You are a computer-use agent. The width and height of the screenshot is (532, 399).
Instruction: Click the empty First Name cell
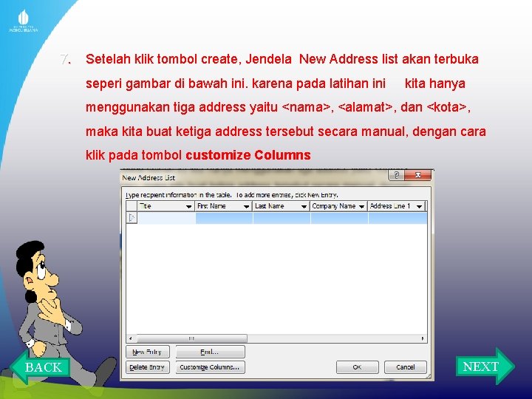[x=225, y=218]
